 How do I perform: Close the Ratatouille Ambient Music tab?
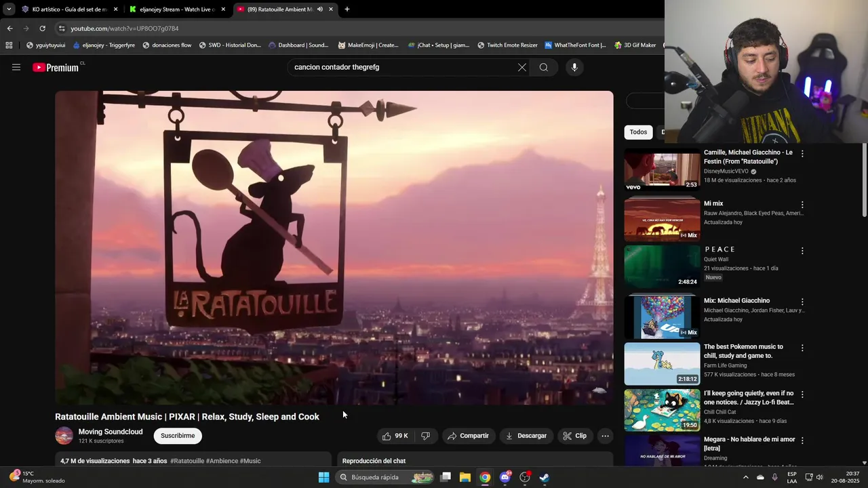tap(331, 9)
